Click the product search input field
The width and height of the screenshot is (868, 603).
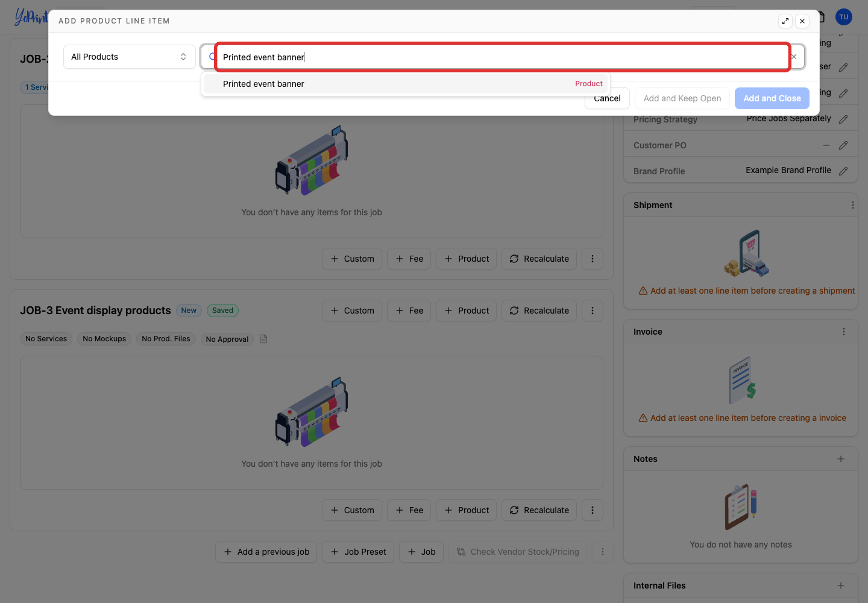point(503,57)
